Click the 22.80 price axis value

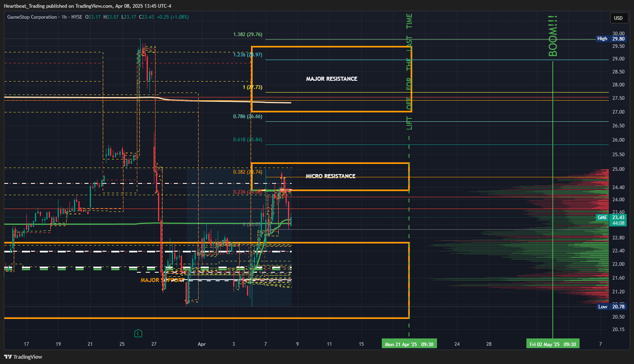click(x=619, y=238)
